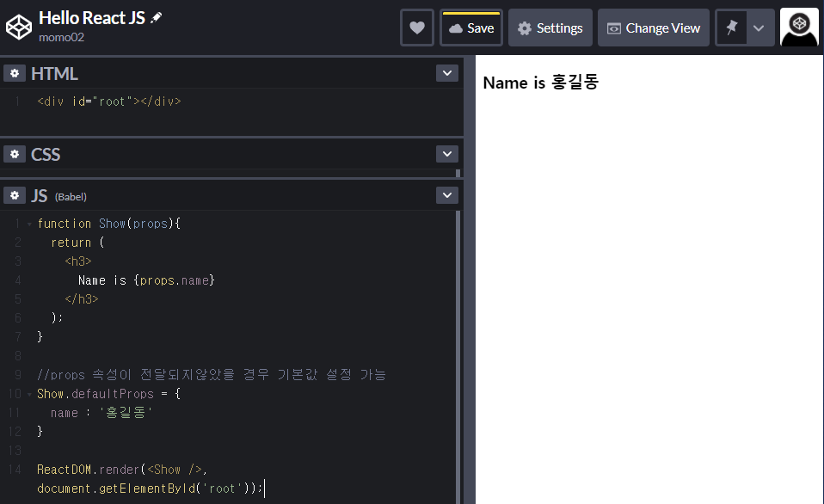Expand JS panel options dropdown

(447, 195)
